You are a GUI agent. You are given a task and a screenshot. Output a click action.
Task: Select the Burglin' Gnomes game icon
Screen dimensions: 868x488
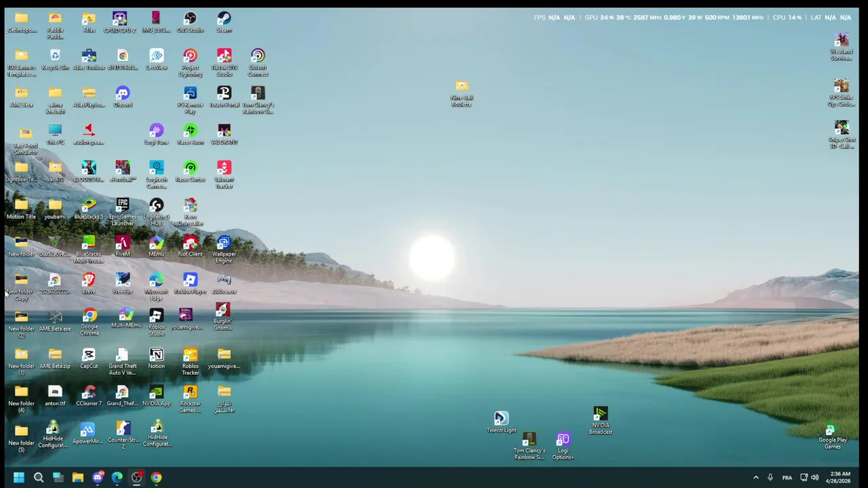click(222, 317)
